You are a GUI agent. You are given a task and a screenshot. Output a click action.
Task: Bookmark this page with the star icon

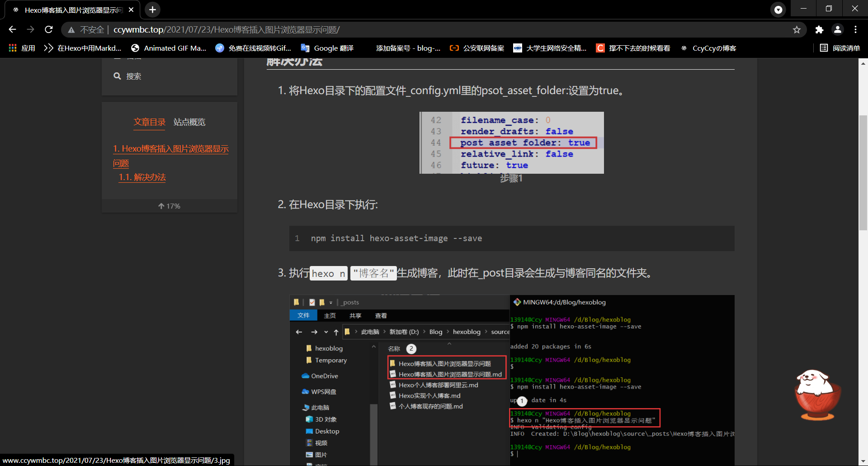click(x=797, y=30)
